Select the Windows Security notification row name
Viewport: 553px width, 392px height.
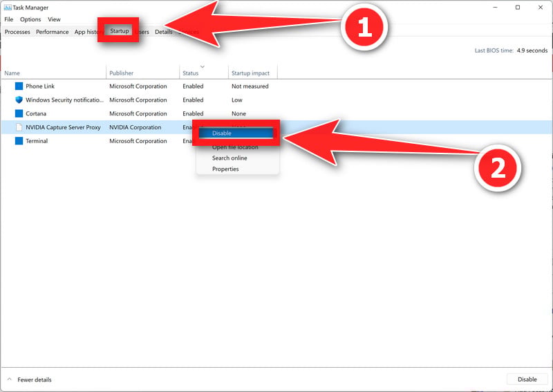pos(64,100)
